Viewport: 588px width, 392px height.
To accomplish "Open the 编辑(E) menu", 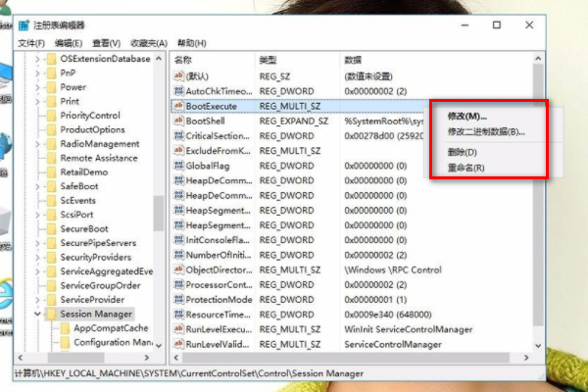I will [x=69, y=43].
